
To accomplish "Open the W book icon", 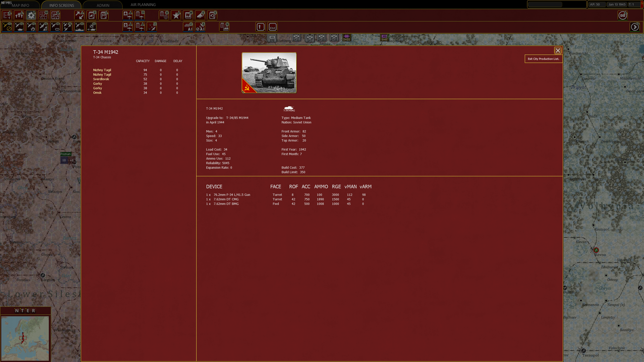I will [x=188, y=15].
